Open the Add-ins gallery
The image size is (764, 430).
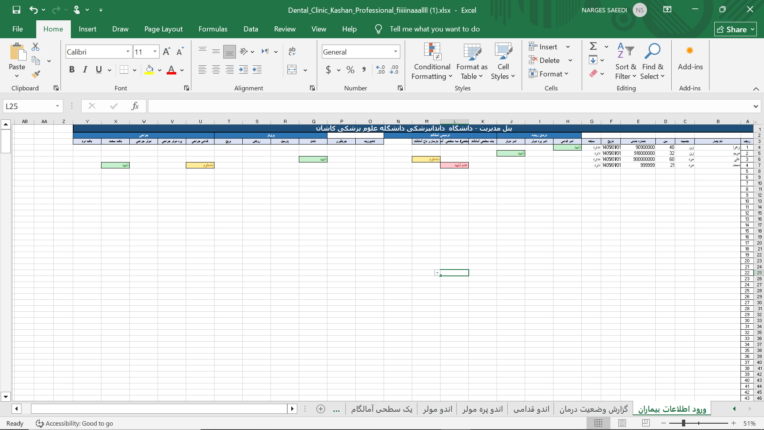pos(690,57)
